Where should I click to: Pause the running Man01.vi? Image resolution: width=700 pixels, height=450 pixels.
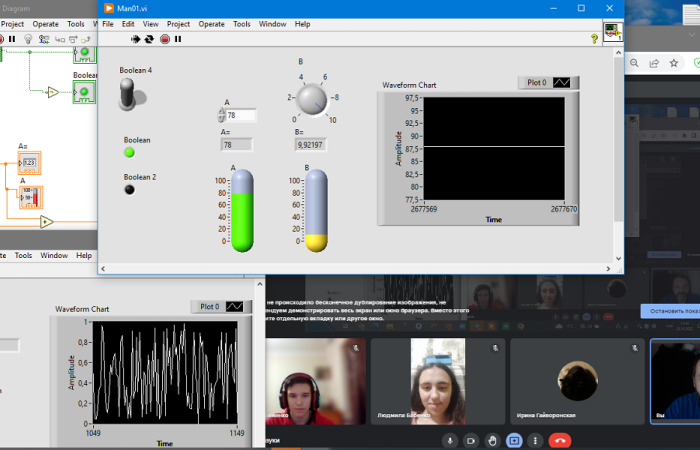click(x=178, y=39)
